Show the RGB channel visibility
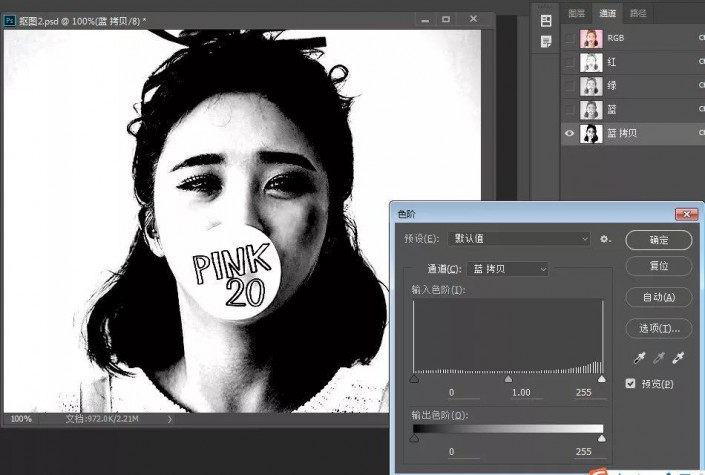This screenshot has width=705, height=475. click(571, 38)
